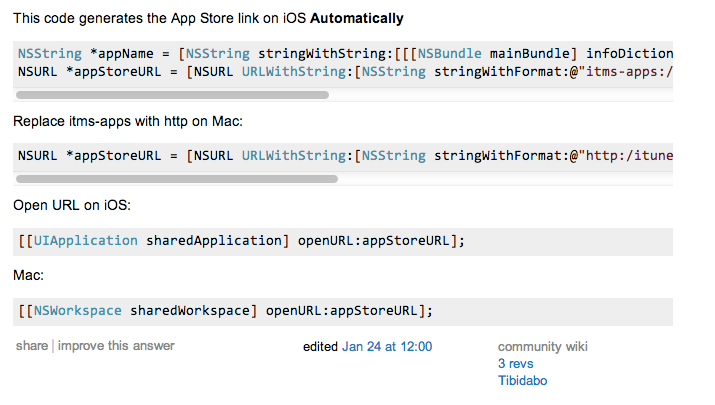The image size is (715, 405).
Task: Click the community wiki label
Action: coord(543,347)
